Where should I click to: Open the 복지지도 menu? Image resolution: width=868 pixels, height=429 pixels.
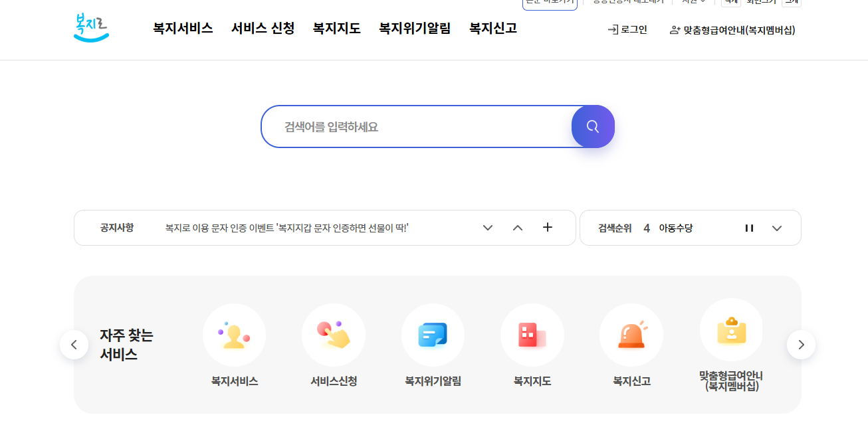(337, 29)
